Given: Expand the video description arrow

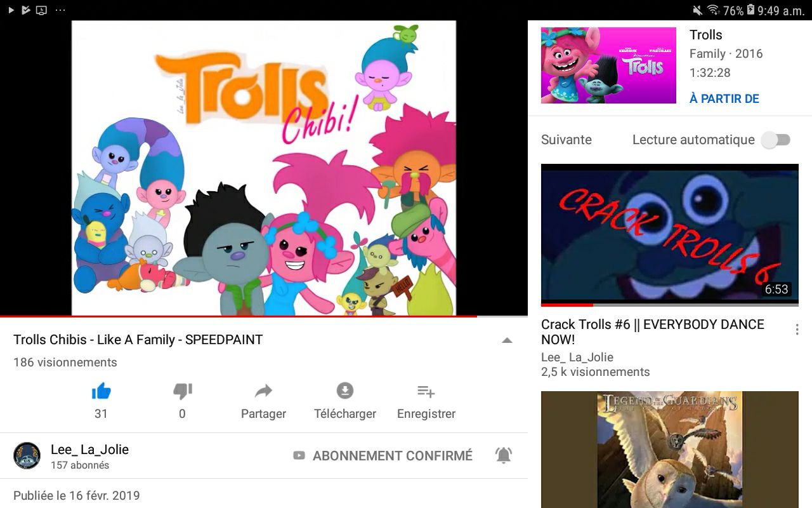Looking at the screenshot, I should (x=507, y=340).
